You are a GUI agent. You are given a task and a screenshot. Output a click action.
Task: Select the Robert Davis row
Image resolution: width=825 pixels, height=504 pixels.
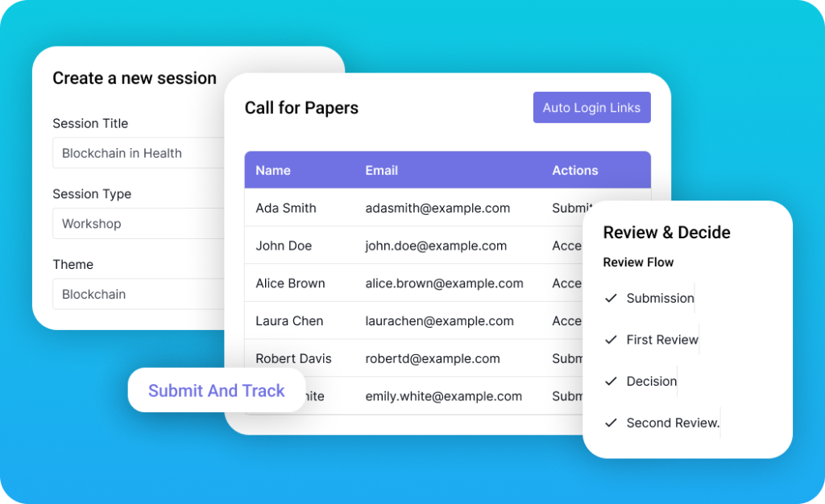(x=293, y=358)
